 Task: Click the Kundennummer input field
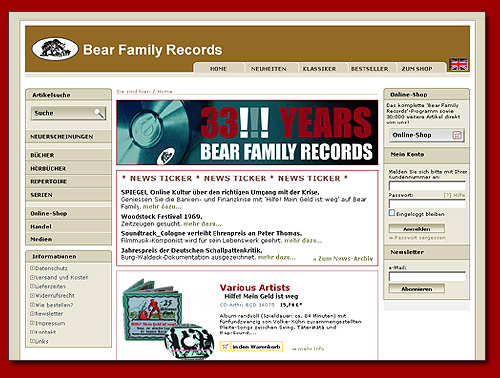[x=427, y=186]
